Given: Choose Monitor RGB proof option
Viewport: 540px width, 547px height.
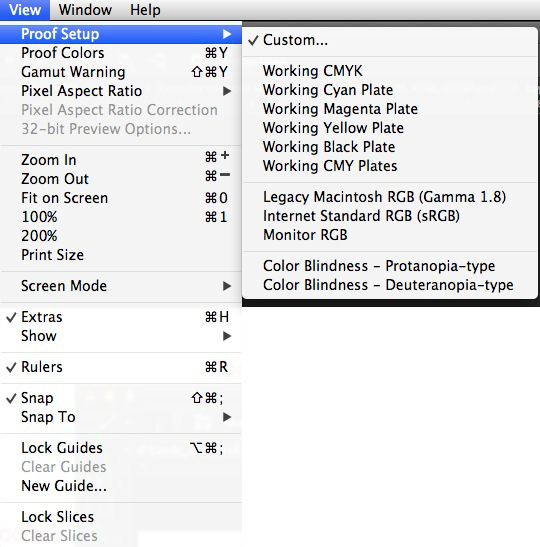Looking at the screenshot, I should pyautogui.click(x=390, y=235).
